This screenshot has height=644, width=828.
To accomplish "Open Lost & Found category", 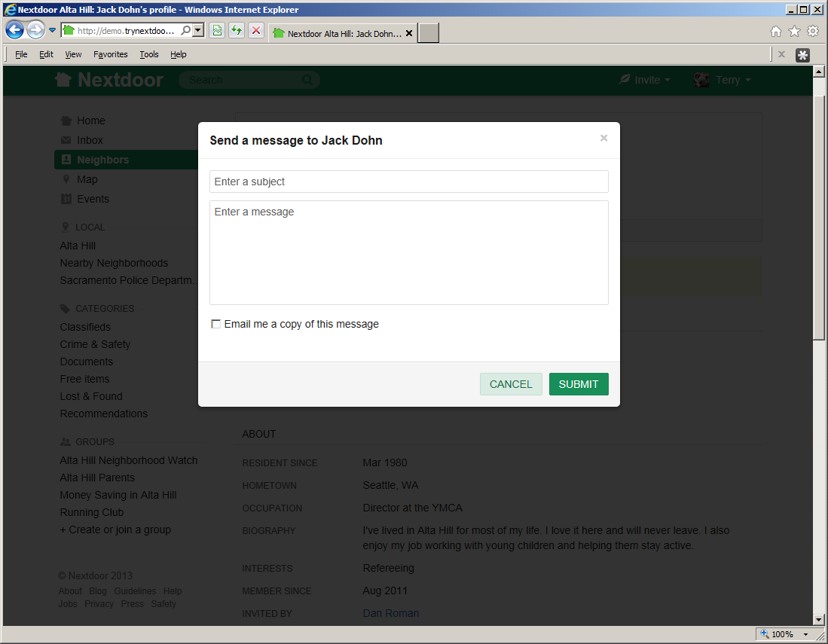I will (91, 396).
